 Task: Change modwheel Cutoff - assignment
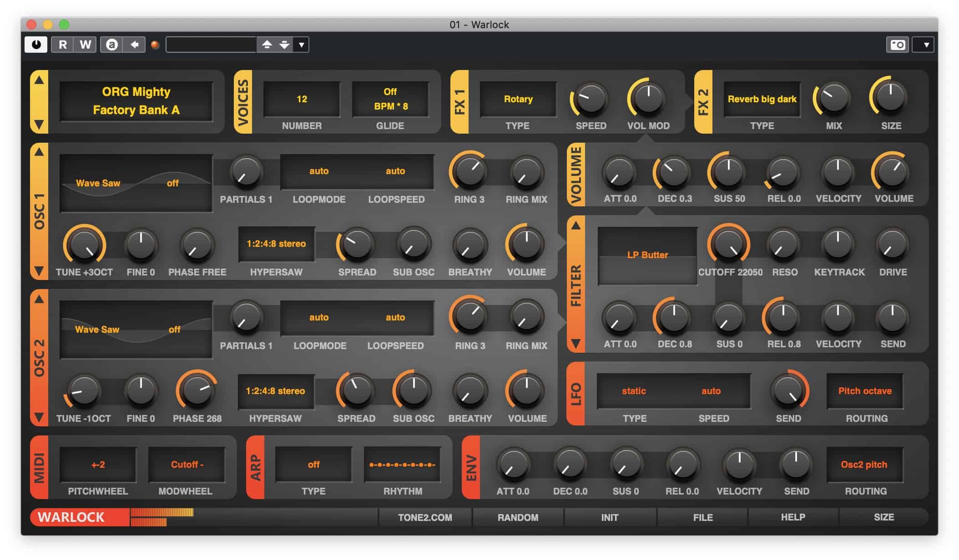(x=187, y=465)
